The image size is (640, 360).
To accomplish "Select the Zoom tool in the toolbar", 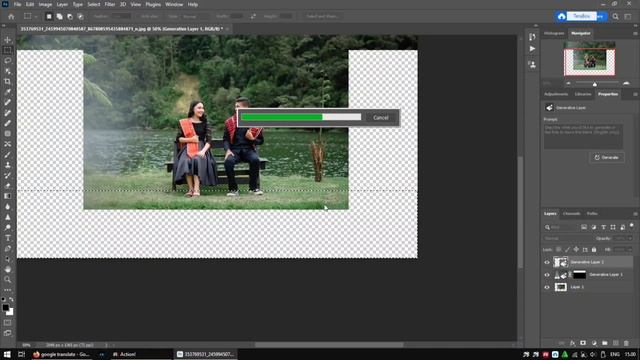I will click(x=8, y=280).
